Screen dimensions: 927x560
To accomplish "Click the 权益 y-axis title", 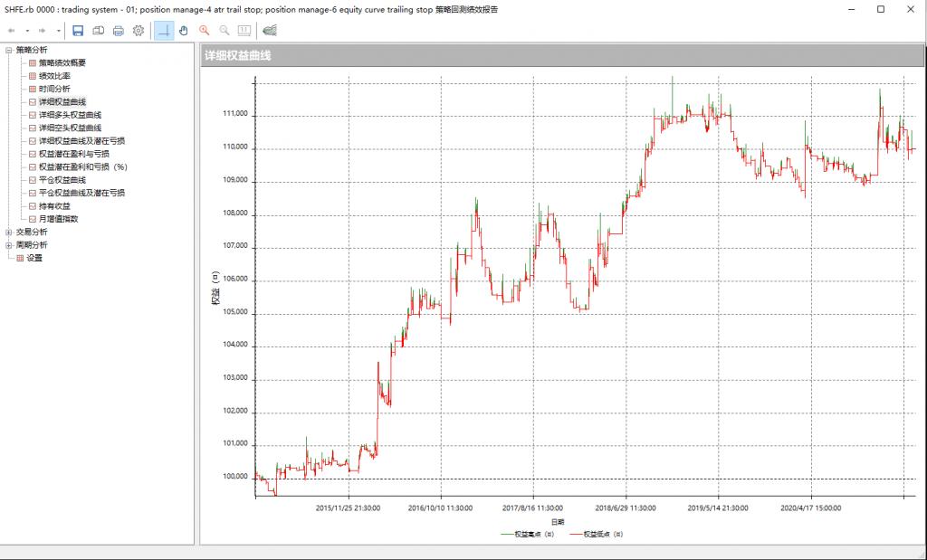I will pyautogui.click(x=215, y=289).
